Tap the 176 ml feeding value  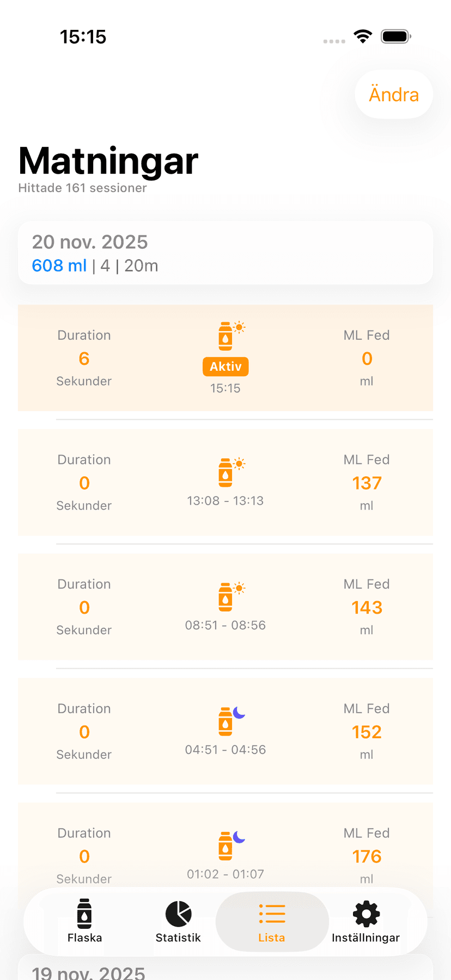(367, 856)
